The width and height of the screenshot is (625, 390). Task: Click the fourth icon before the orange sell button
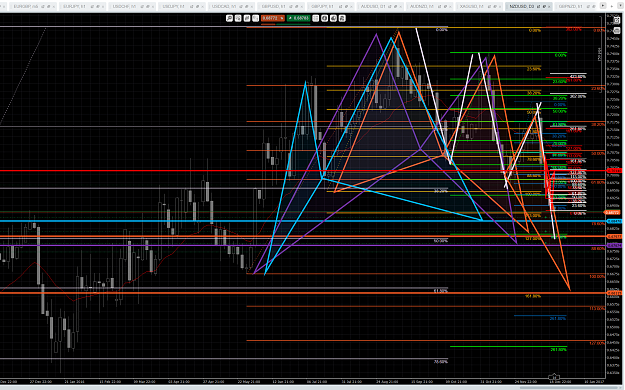256,18
